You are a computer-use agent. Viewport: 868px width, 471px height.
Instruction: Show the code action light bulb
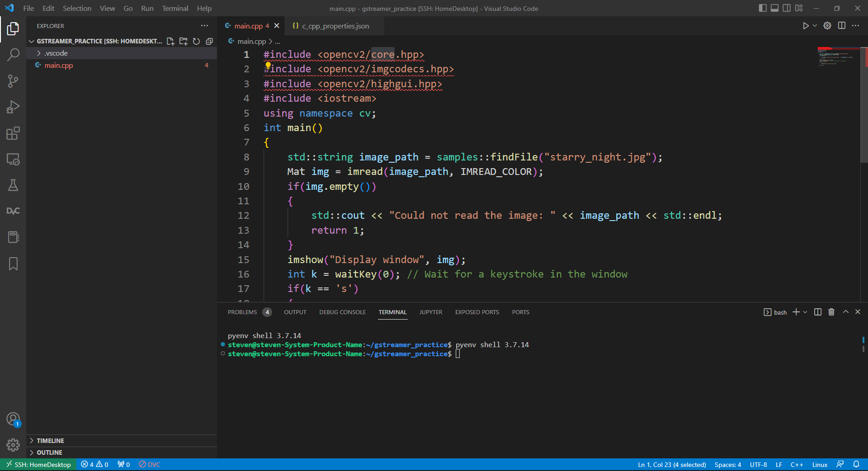268,66
